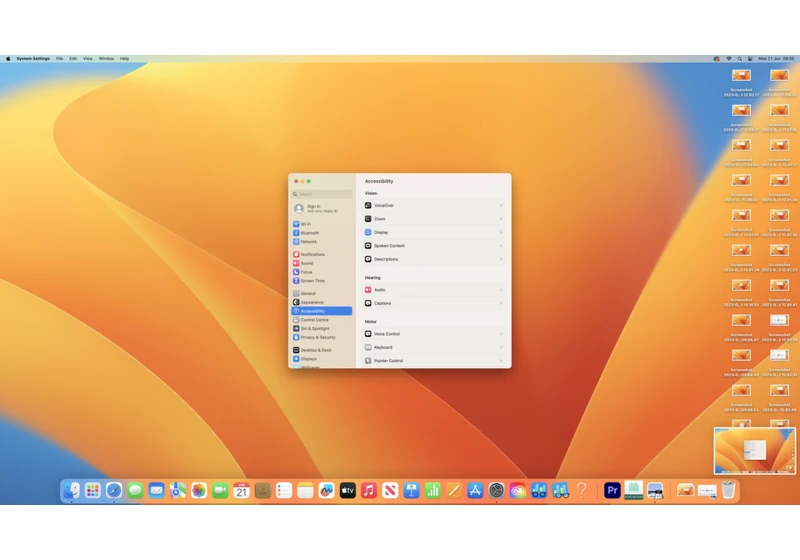Expand the Zoom row chevron
This screenshot has height=560, width=800.
pos(501,219)
